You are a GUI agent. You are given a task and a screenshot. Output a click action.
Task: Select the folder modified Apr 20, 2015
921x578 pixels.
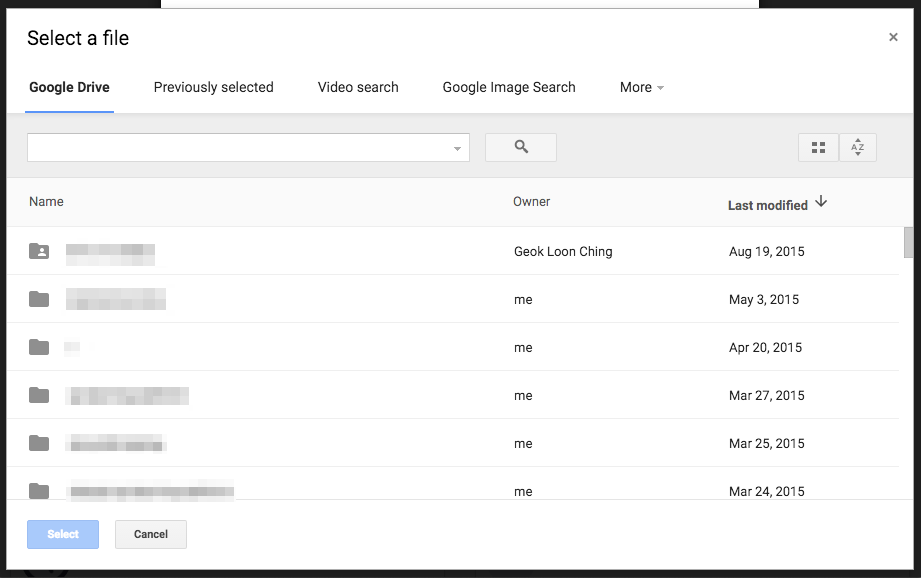pos(453,347)
